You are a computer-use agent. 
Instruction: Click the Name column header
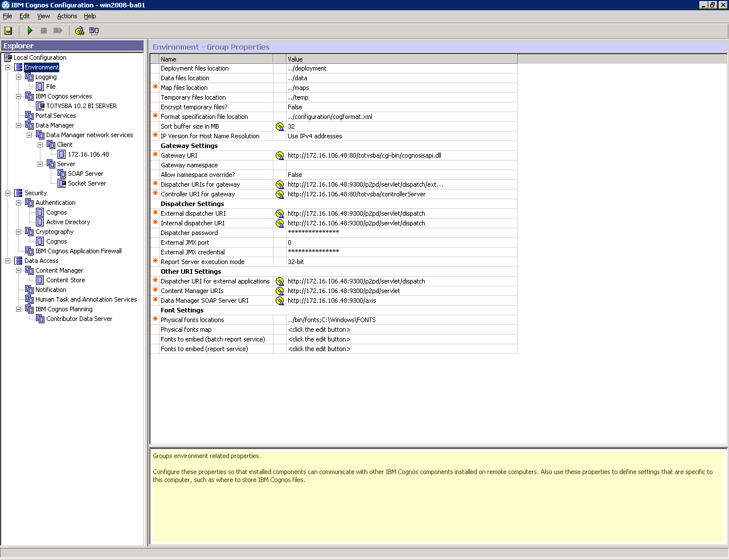click(x=216, y=59)
